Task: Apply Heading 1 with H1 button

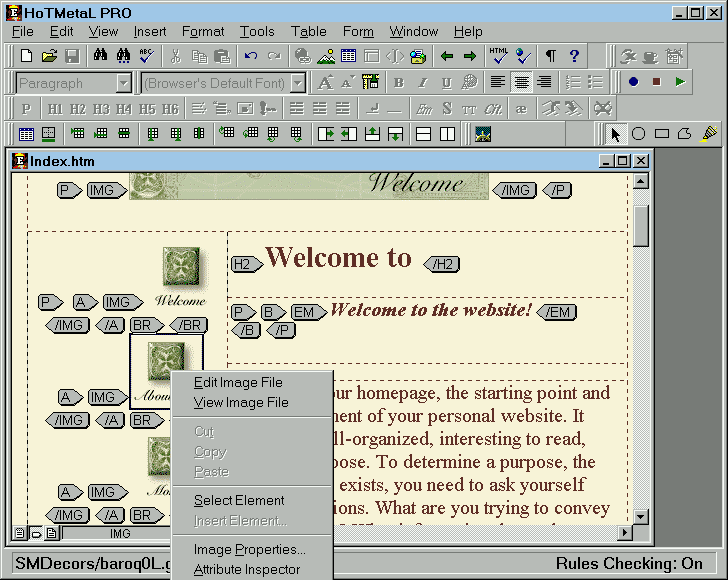Action: click(x=55, y=109)
